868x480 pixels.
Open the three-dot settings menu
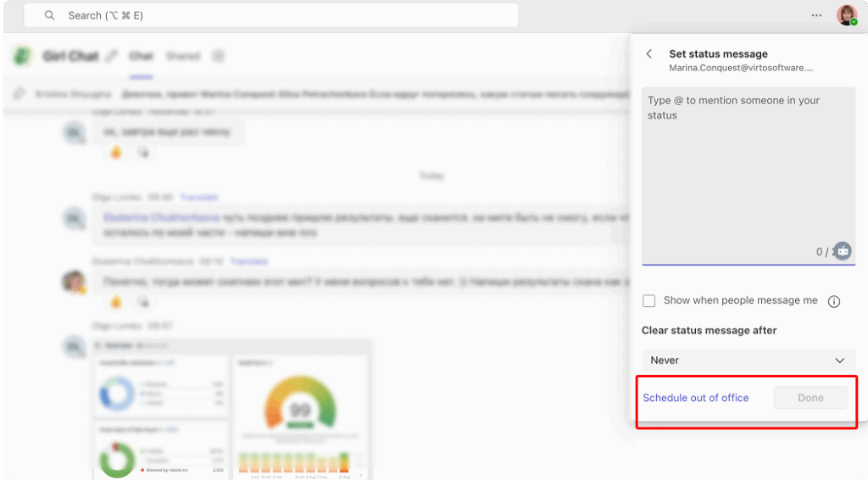point(816,15)
